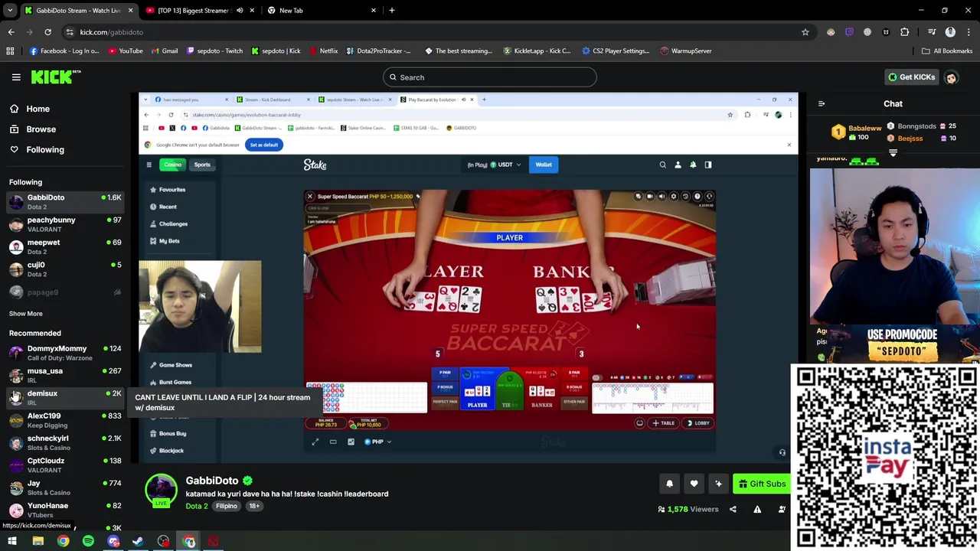Open Discord from the taskbar
The width and height of the screenshot is (980, 551).
pos(113,542)
